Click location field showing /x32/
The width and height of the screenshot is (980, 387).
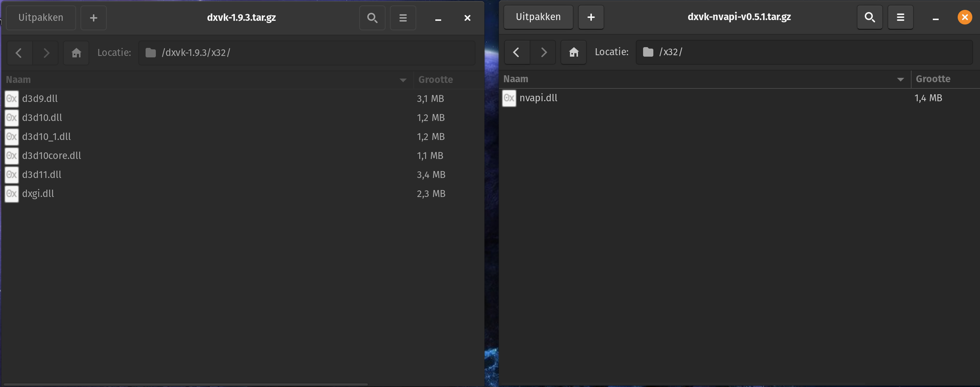tap(804, 52)
